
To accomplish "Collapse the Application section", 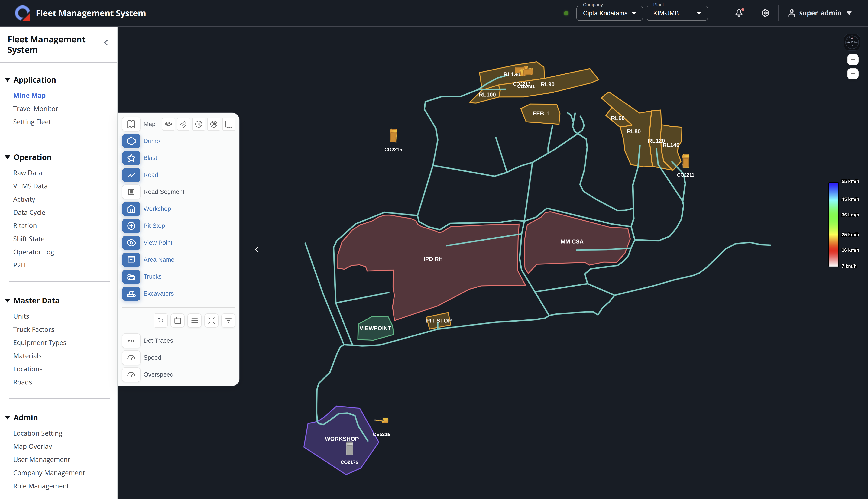I will click(x=7, y=80).
